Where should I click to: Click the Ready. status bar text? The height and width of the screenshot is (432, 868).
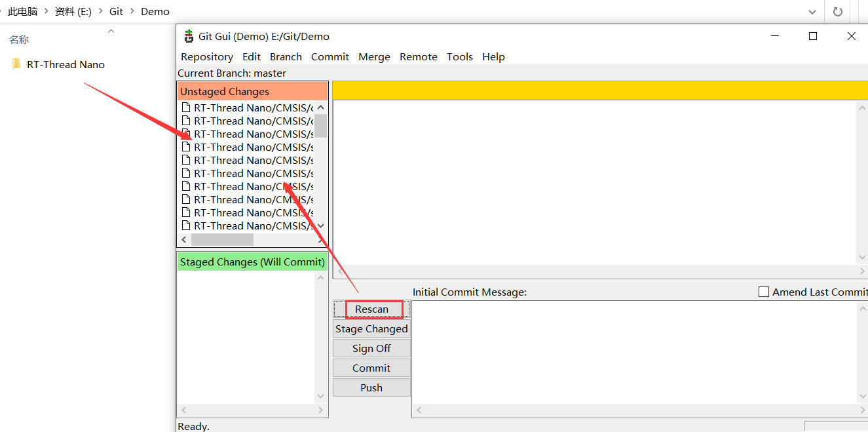point(194,426)
